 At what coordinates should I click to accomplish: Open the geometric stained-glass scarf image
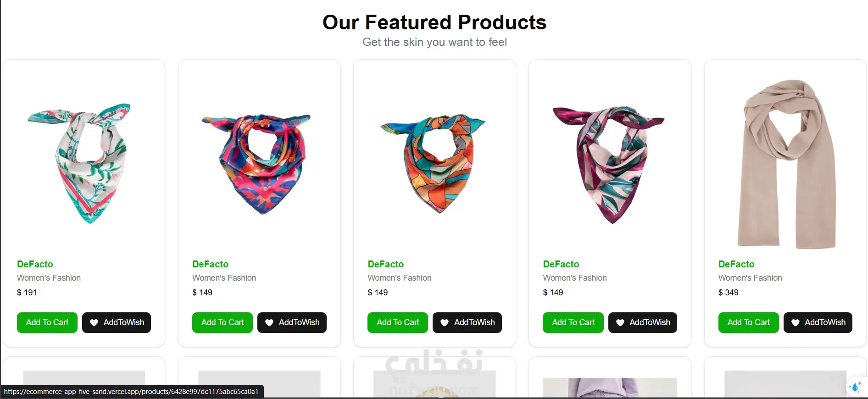pyautogui.click(x=433, y=164)
